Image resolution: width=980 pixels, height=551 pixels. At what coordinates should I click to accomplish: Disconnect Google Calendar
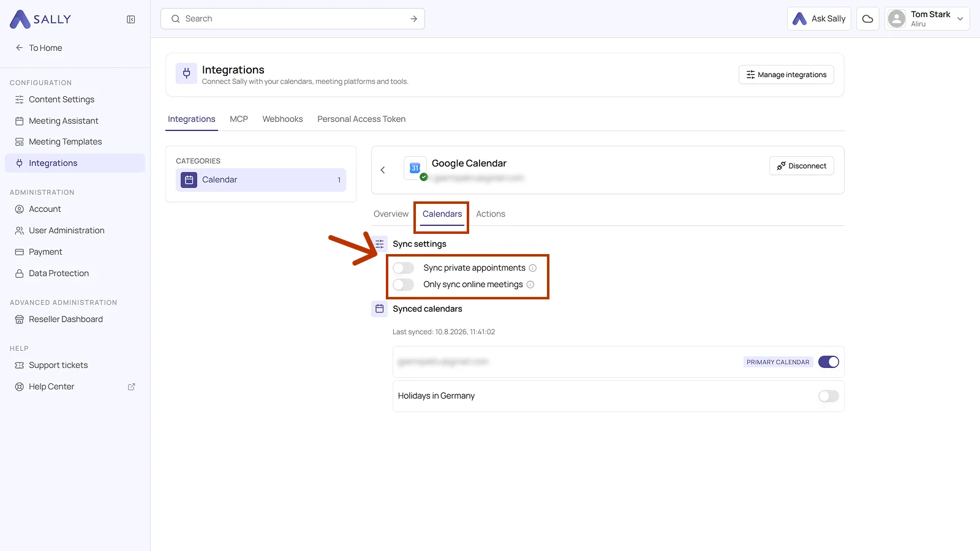(802, 166)
